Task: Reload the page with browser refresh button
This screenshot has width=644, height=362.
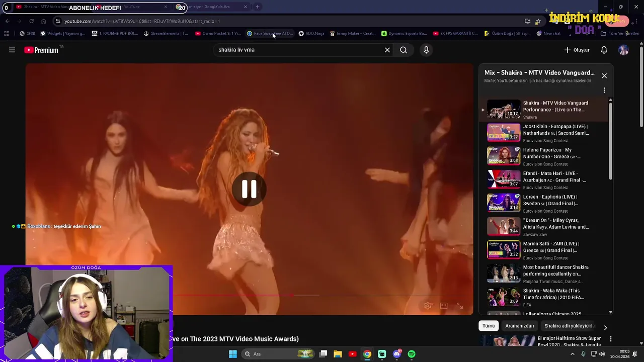Action: [31, 21]
